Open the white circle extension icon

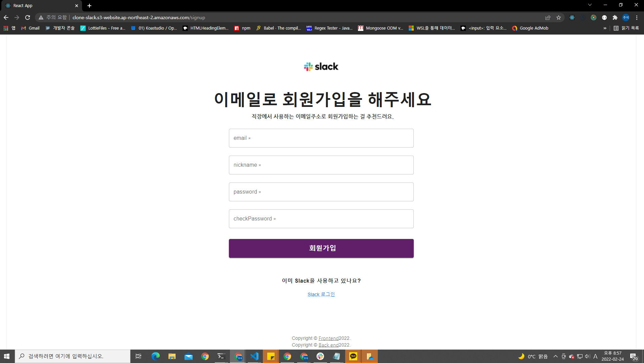[604, 17]
